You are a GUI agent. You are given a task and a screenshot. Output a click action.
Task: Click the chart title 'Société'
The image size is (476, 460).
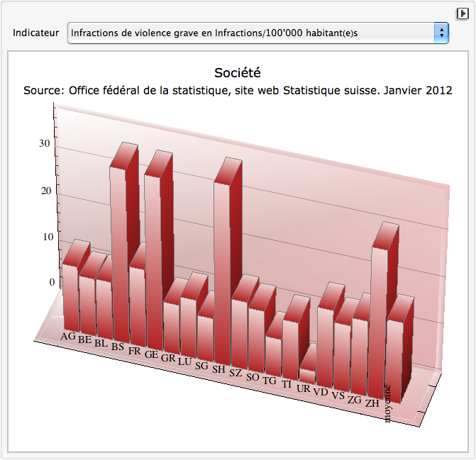pyautogui.click(x=238, y=73)
